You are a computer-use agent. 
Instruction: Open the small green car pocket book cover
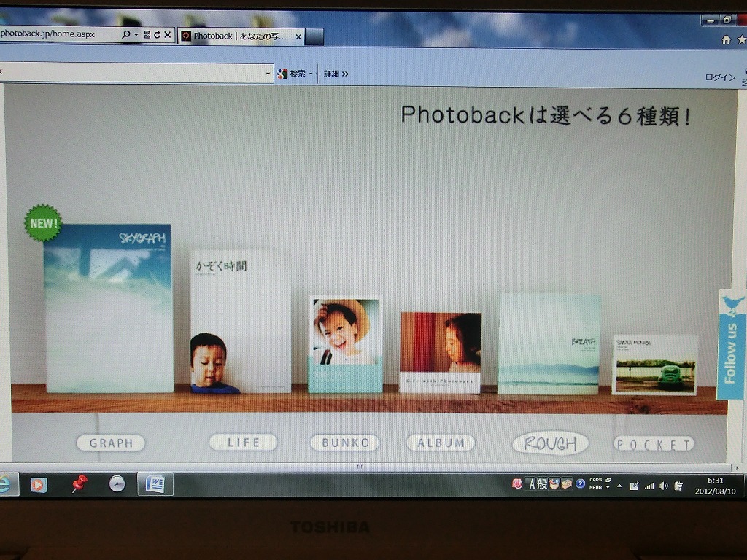655,365
